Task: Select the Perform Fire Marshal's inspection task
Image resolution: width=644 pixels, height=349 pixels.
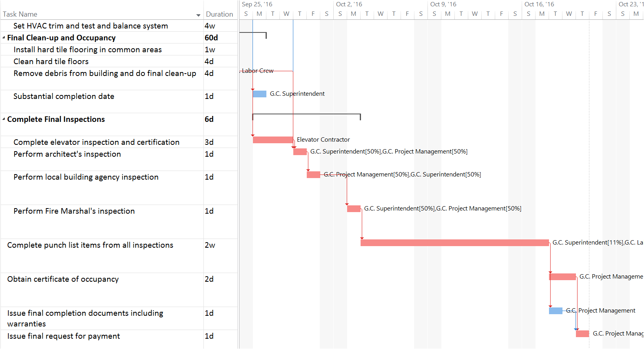Action: pyautogui.click(x=74, y=211)
